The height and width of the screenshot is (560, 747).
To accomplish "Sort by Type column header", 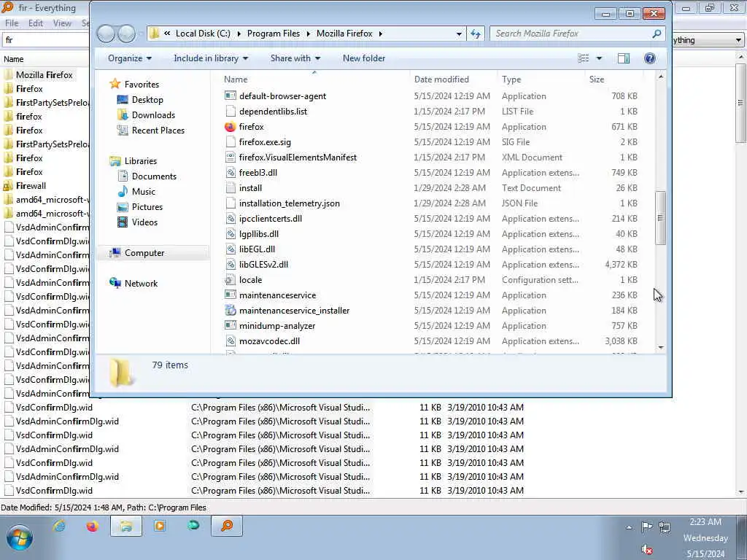I will click(511, 79).
